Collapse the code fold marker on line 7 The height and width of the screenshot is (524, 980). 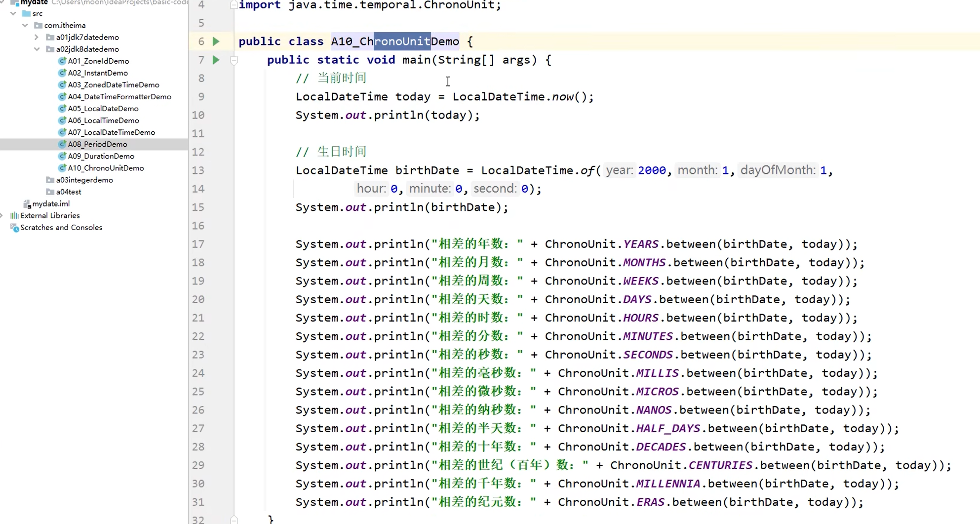click(234, 61)
